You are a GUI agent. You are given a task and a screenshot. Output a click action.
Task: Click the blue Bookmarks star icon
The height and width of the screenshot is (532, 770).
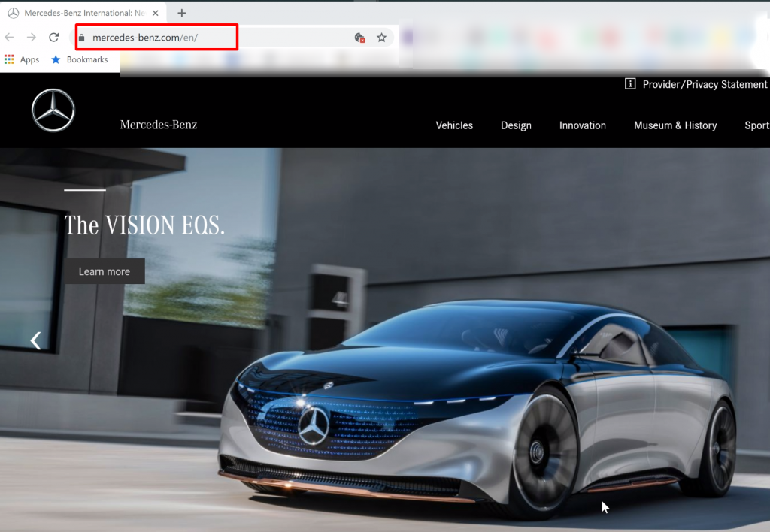(x=56, y=59)
